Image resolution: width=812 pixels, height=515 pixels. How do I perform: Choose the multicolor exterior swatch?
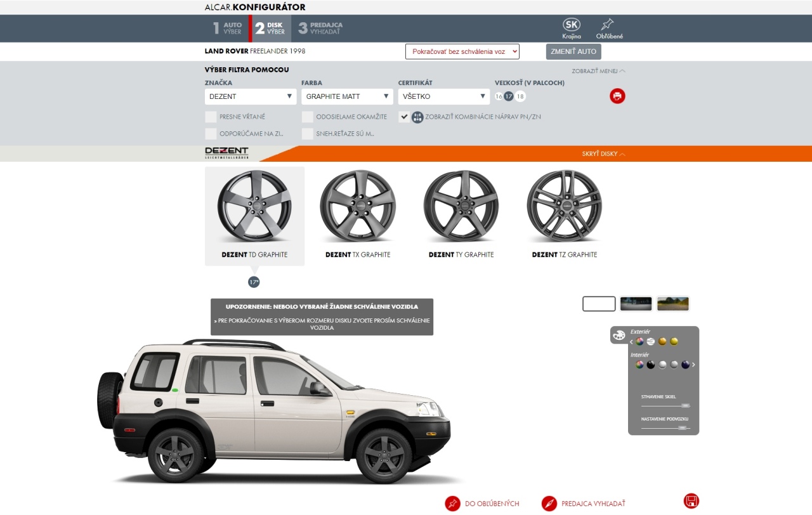(639, 342)
